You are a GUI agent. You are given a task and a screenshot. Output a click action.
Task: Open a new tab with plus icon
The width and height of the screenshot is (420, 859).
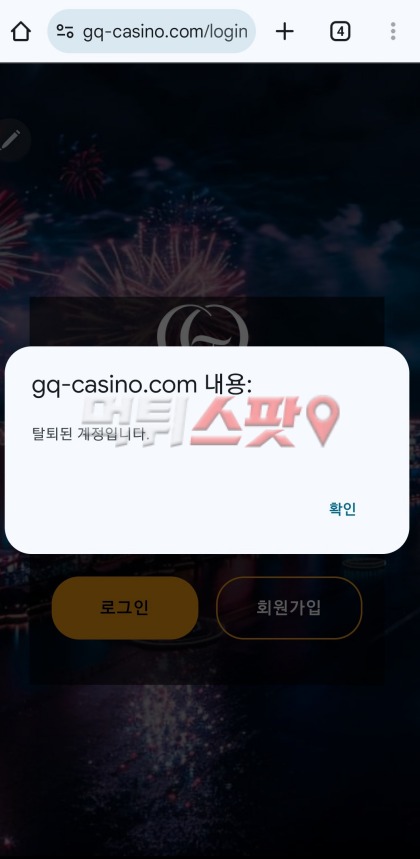pyautogui.click(x=285, y=32)
